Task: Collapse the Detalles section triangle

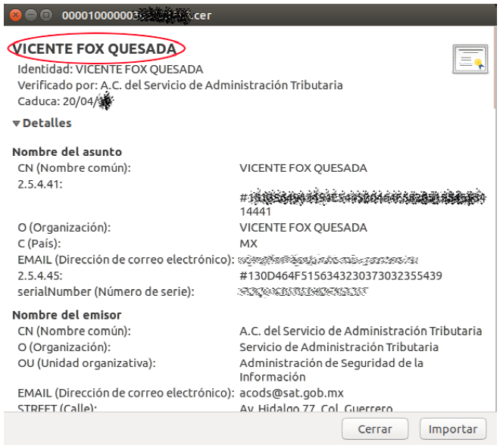Action: (16, 123)
